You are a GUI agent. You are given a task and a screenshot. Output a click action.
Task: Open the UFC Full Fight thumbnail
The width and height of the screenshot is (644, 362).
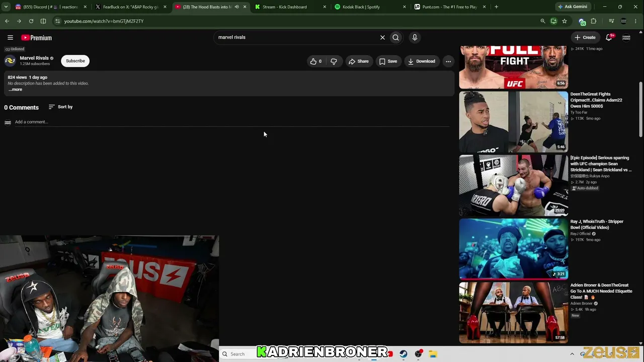(513, 67)
